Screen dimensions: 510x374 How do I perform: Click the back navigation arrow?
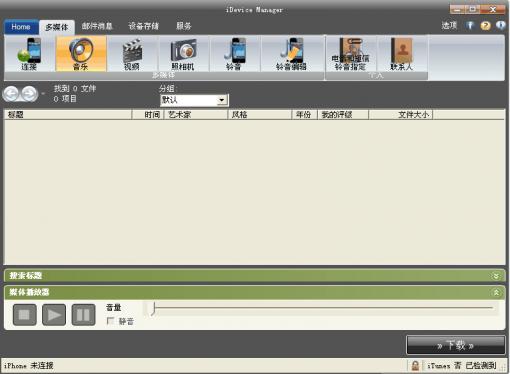[11, 94]
